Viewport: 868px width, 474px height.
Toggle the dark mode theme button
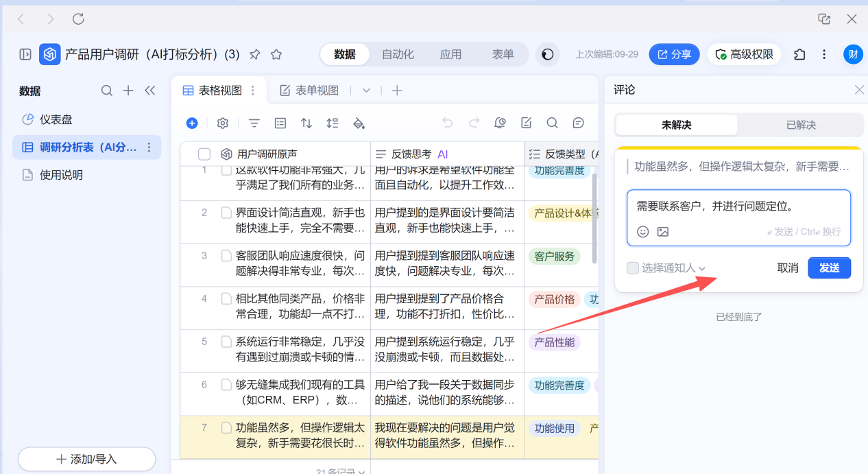[547, 54]
